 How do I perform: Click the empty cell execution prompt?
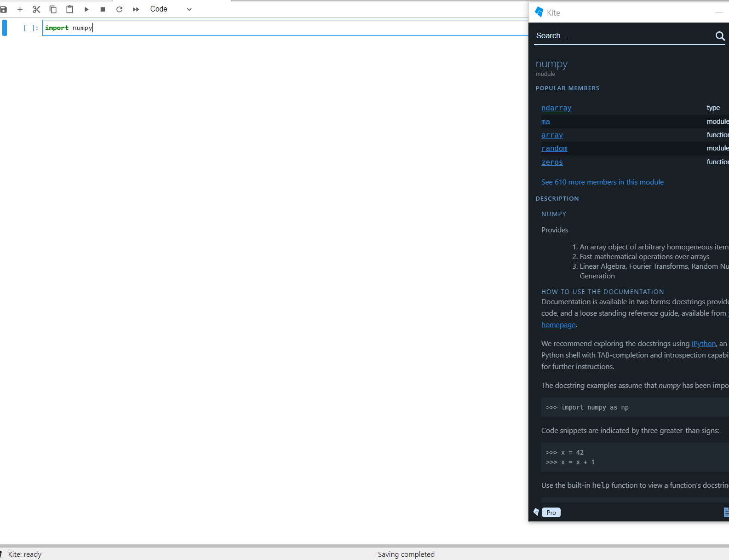click(x=31, y=28)
